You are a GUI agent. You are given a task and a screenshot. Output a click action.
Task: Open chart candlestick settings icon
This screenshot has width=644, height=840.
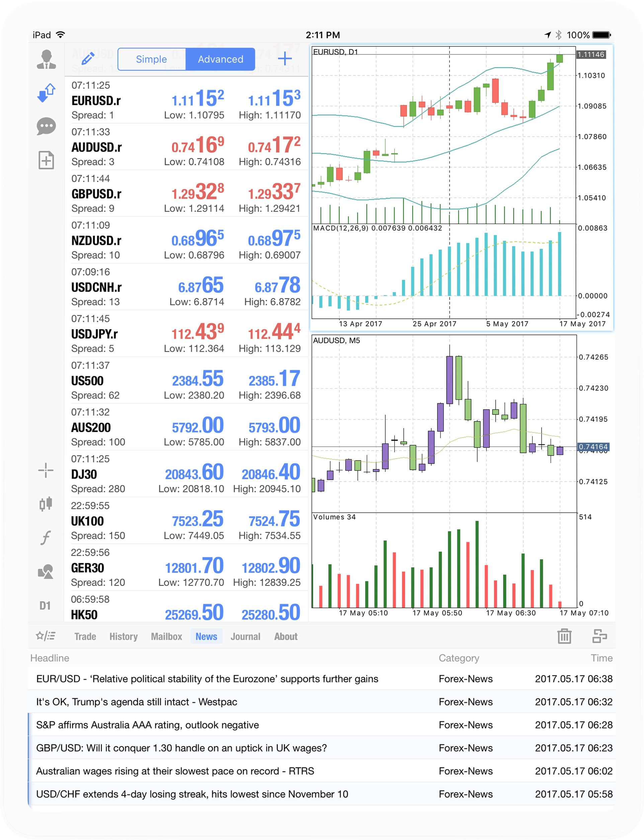coord(46,504)
